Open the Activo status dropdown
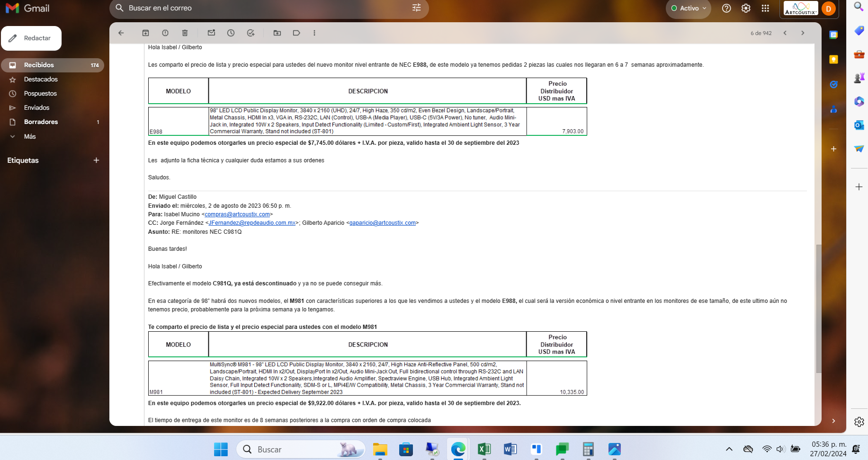 coord(689,8)
